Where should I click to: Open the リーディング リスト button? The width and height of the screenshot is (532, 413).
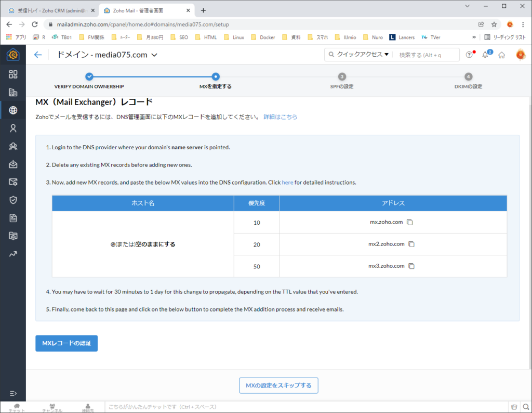tap(505, 37)
